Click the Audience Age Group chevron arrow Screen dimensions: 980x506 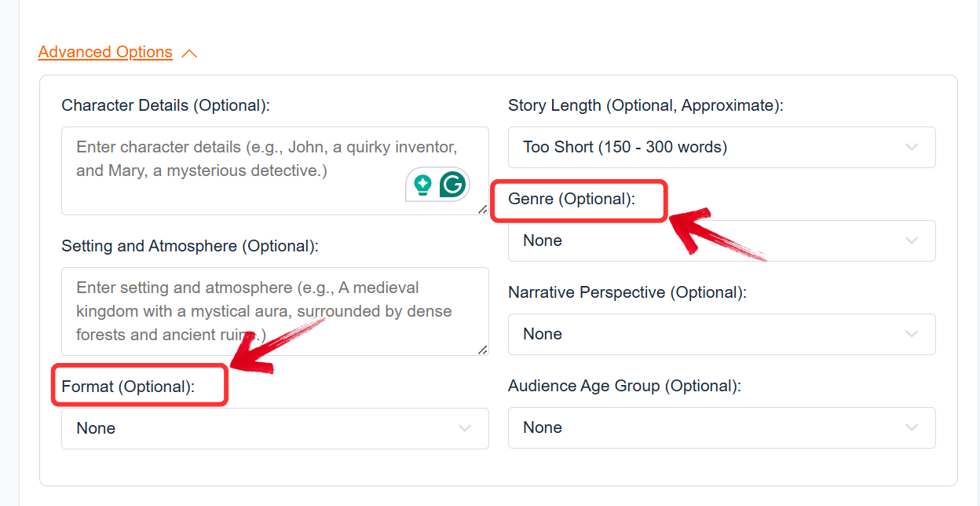coord(911,427)
